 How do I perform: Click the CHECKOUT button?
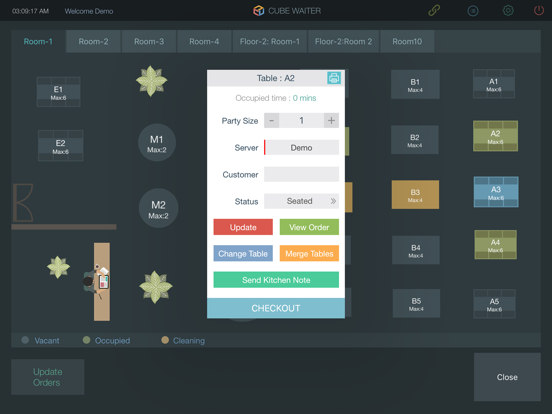tap(276, 308)
